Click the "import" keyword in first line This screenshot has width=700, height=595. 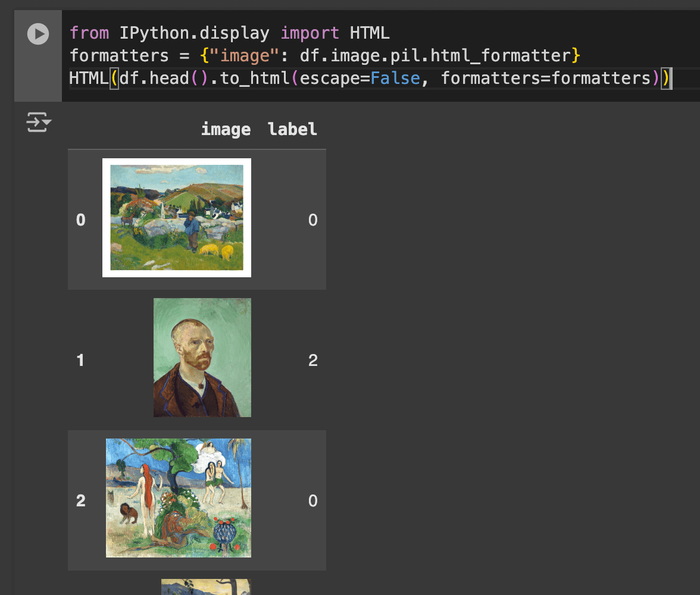pos(310,33)
